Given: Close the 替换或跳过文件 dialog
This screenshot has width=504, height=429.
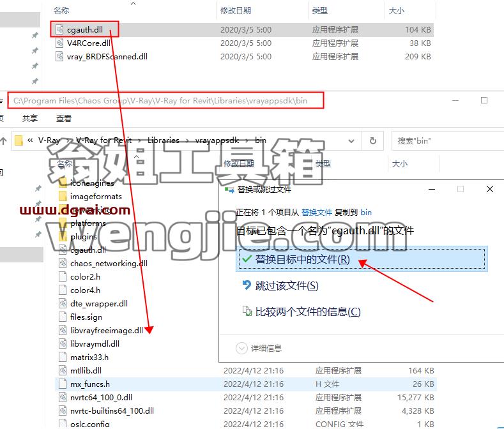Looking at the screenshot, I should 490,189.
